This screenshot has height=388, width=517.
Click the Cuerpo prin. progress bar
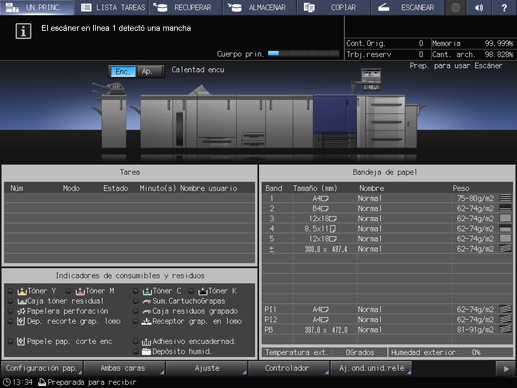coord(303,53)
